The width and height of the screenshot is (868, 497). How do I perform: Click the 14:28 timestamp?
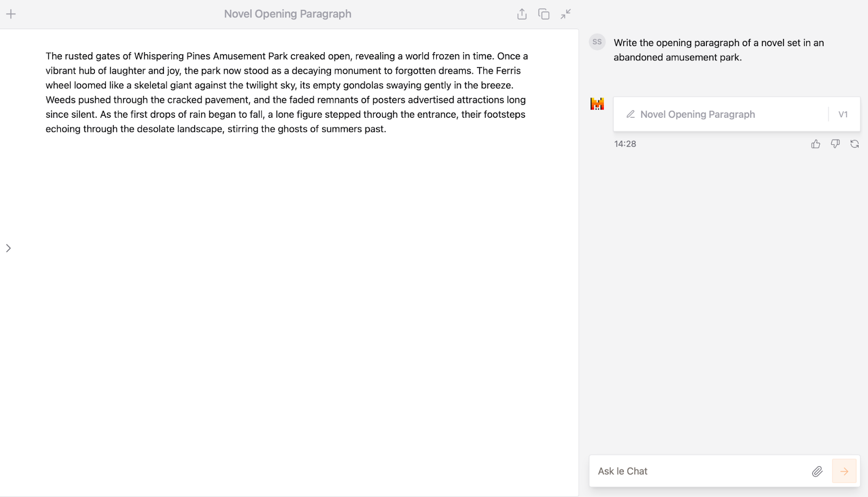(625, 144)
